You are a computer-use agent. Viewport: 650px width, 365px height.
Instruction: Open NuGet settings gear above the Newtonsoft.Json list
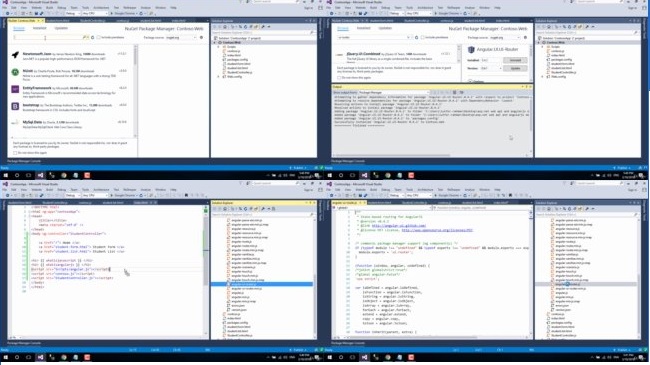[x=201, y=37]
